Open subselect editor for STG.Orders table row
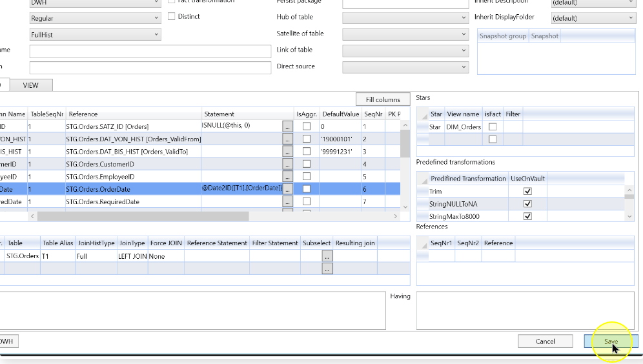This screenshot has height=364, width=643. [327, 256]
